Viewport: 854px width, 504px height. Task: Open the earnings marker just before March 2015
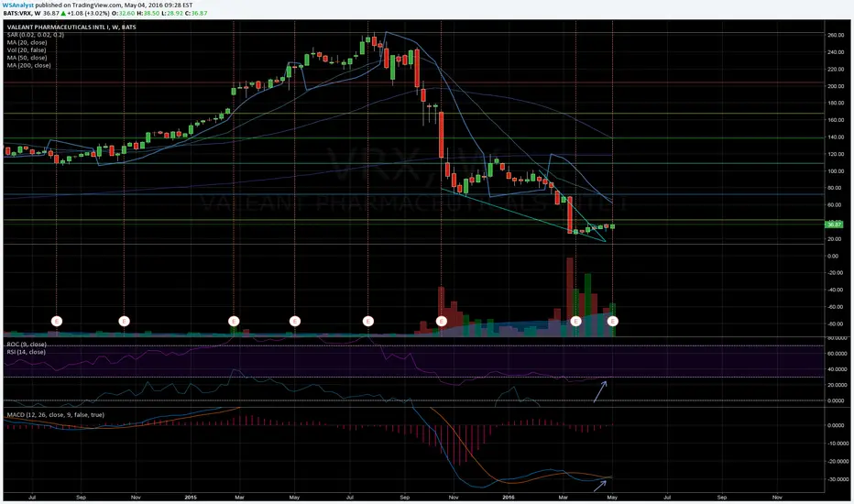pos(234,321)
